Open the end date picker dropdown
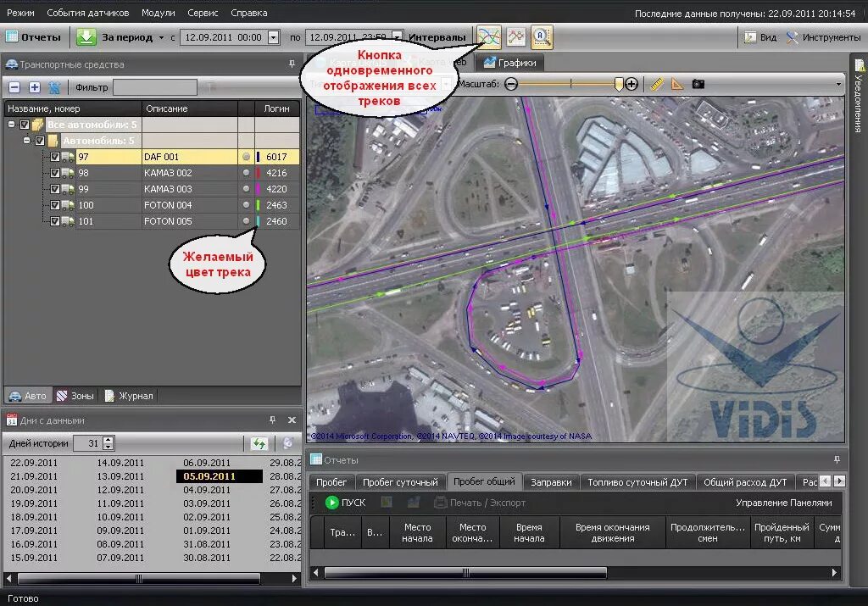868x606 pixels. click(397, 37)
